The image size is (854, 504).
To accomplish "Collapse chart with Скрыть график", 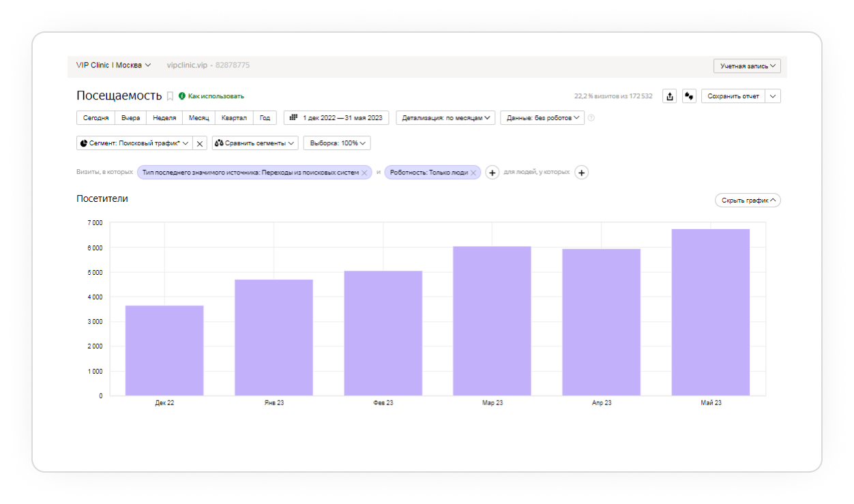I will (x=748, y=201).
